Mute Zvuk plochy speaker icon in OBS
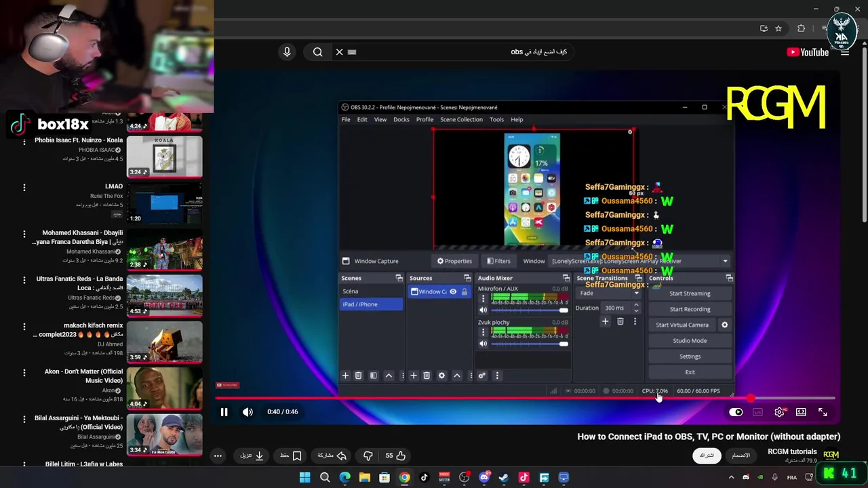The width and height of the screenshot is (868, 488). point(483,344)
